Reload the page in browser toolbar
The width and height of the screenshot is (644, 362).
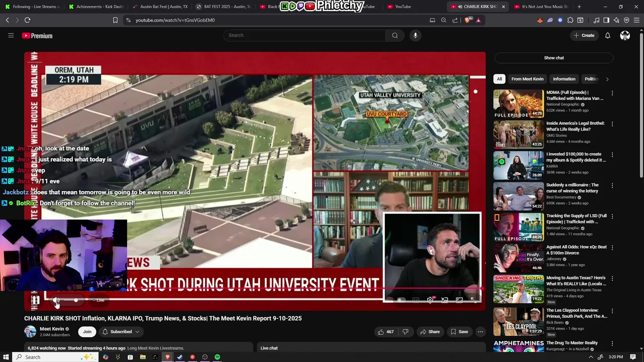coord(27,20)
